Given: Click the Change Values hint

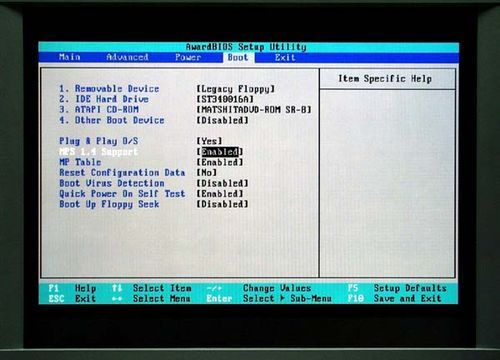Looking at the screenshot, I should [259, 288].
